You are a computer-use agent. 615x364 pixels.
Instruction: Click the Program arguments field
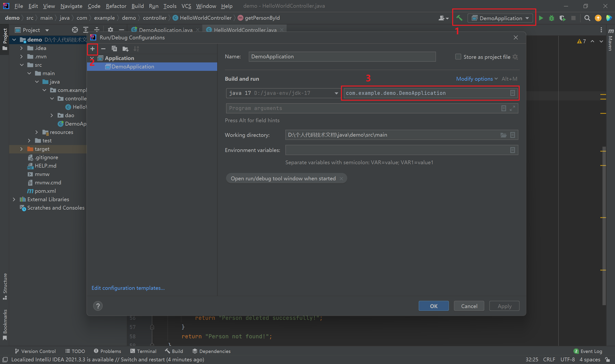tap(372, 109)
